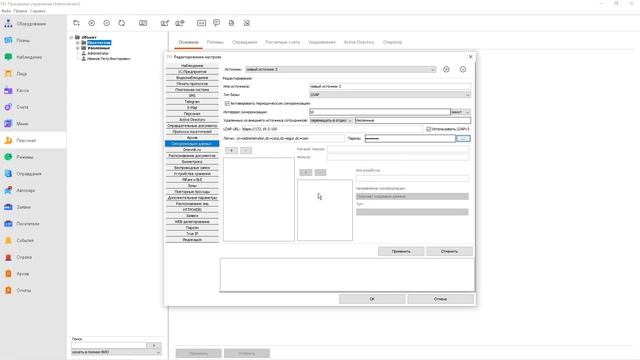Click the ellipsis button beside password field
Viewport: 640px width, 360px height.
(463, 139)
